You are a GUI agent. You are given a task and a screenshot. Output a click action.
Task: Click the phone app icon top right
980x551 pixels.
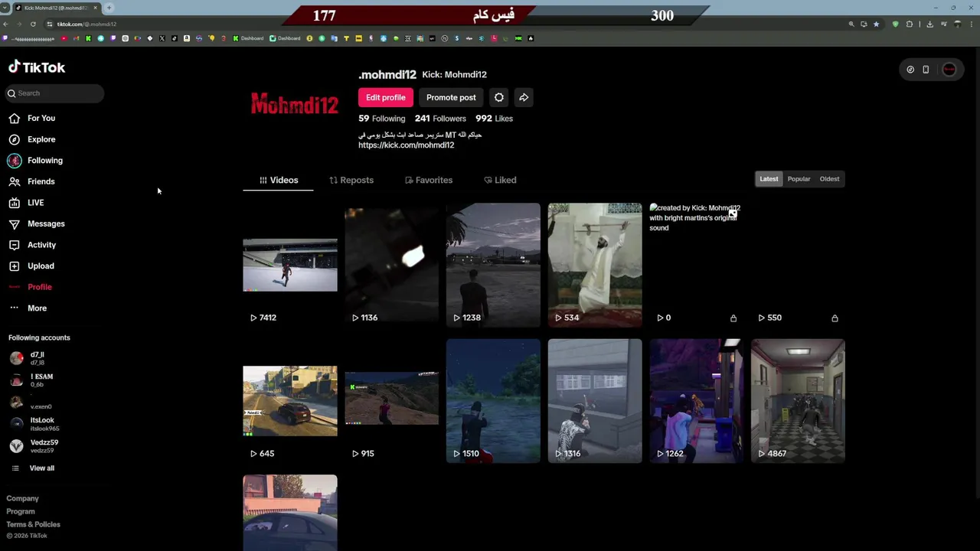click(x=926, y=70)
